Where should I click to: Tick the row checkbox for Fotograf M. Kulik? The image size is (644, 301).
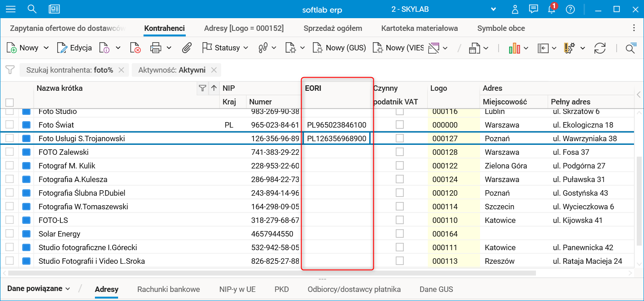click(x=10, y=166)
